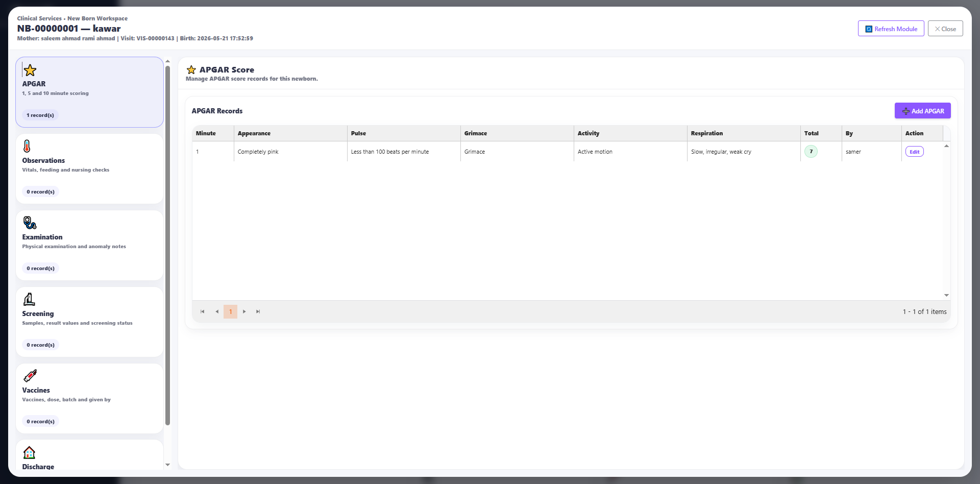The image size is (980, 484).
Task: Switch to the Examination section
Action: pos(89,245)
